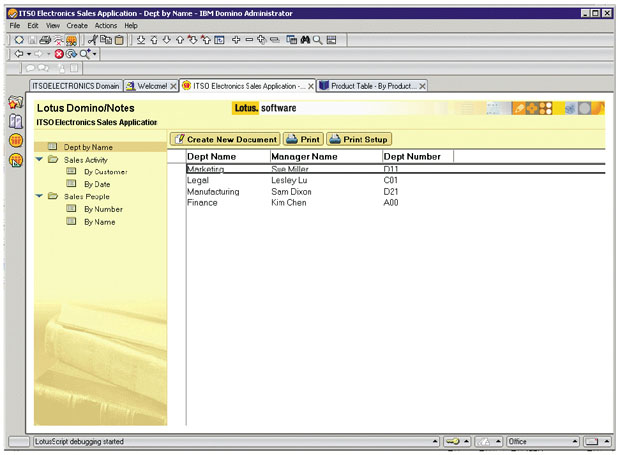Open the mail icon popup arrow in status bar
Screen dimensions: 620x455
606,441
